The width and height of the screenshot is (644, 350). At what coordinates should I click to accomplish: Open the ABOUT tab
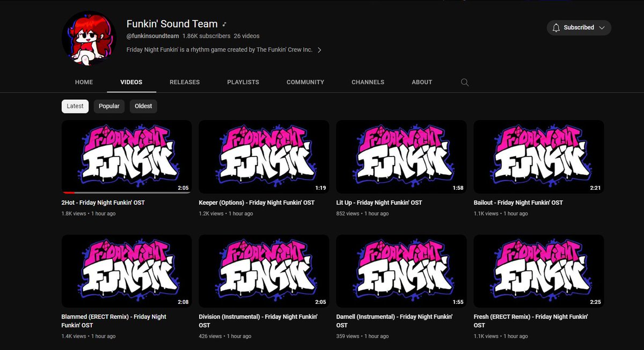[x=422, y=82]
